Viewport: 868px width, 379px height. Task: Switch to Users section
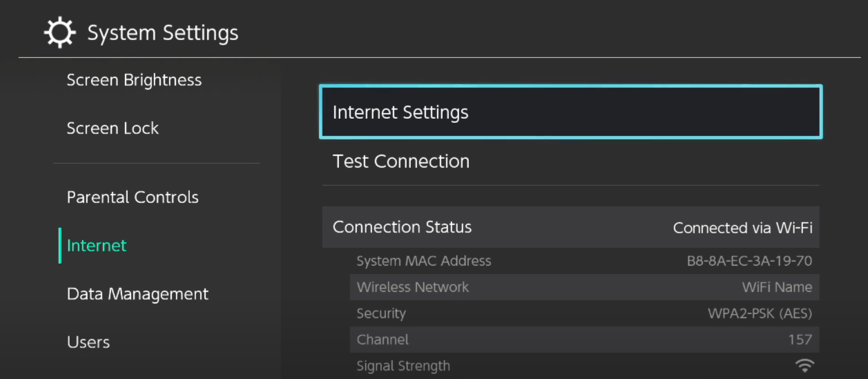88,342
